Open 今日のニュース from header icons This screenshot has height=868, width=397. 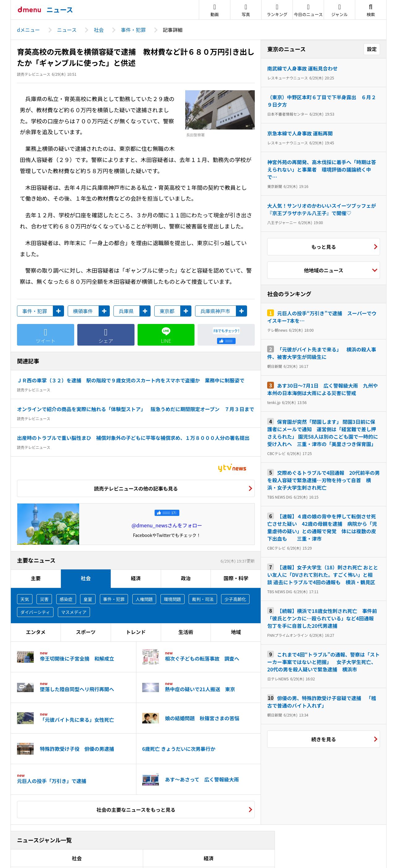[308, 10]
